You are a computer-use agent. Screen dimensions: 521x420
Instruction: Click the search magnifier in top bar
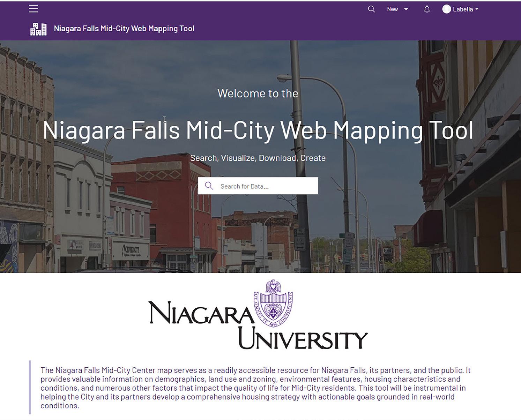coord(371,9)
